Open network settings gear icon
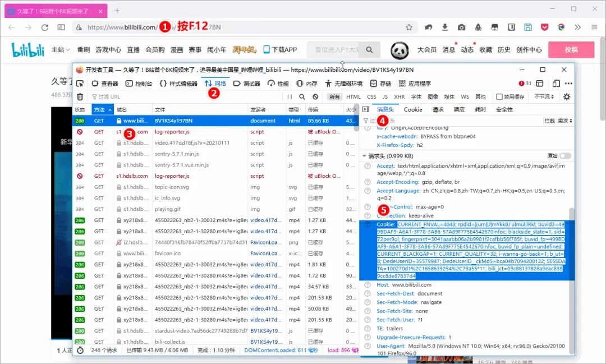Viewport: 606px width, 364px height. 567,96
